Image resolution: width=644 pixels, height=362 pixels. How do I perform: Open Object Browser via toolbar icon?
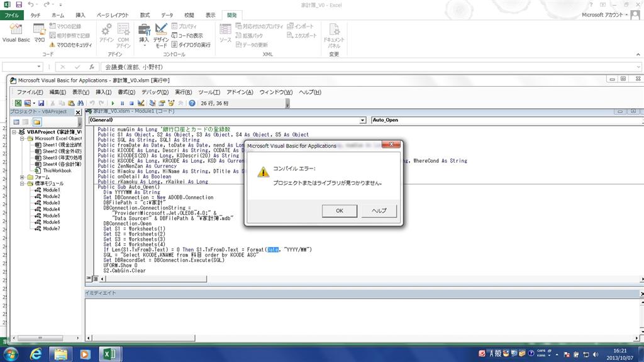click(x=171, y=104)
